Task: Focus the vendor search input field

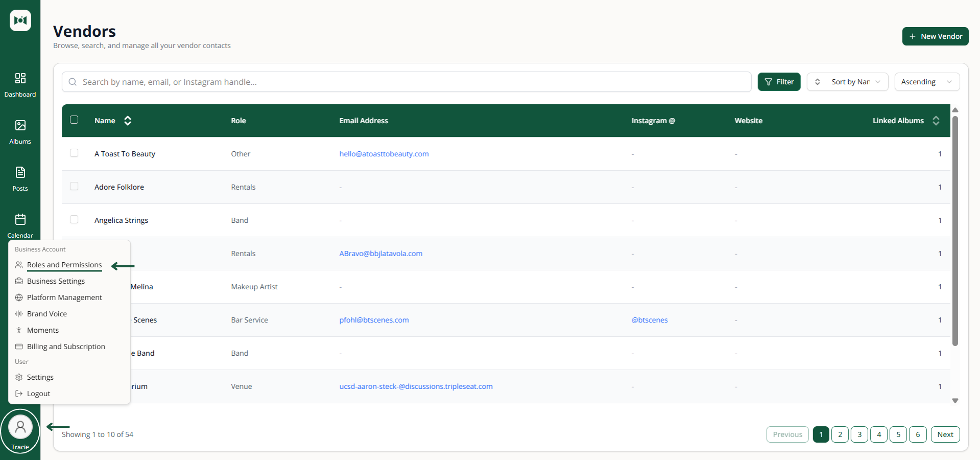Action: [x=407, y=82]
